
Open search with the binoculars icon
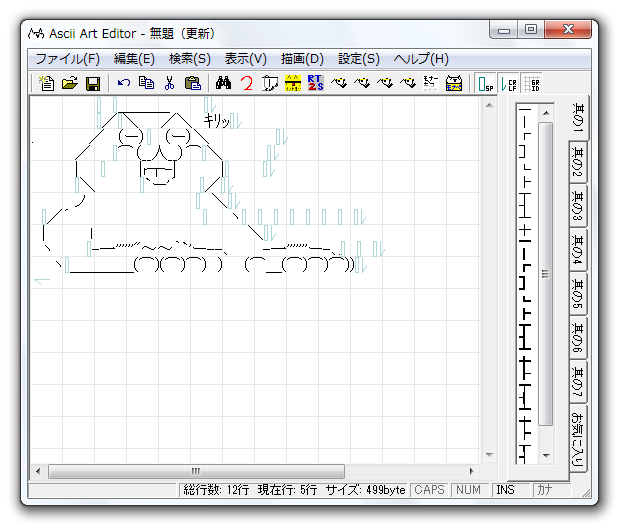pos(224,83)
